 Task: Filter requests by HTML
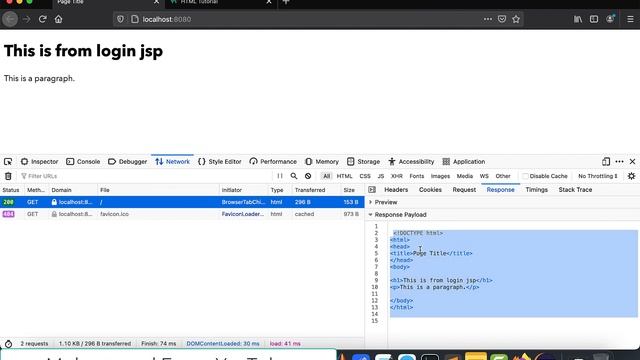[344, 176]
